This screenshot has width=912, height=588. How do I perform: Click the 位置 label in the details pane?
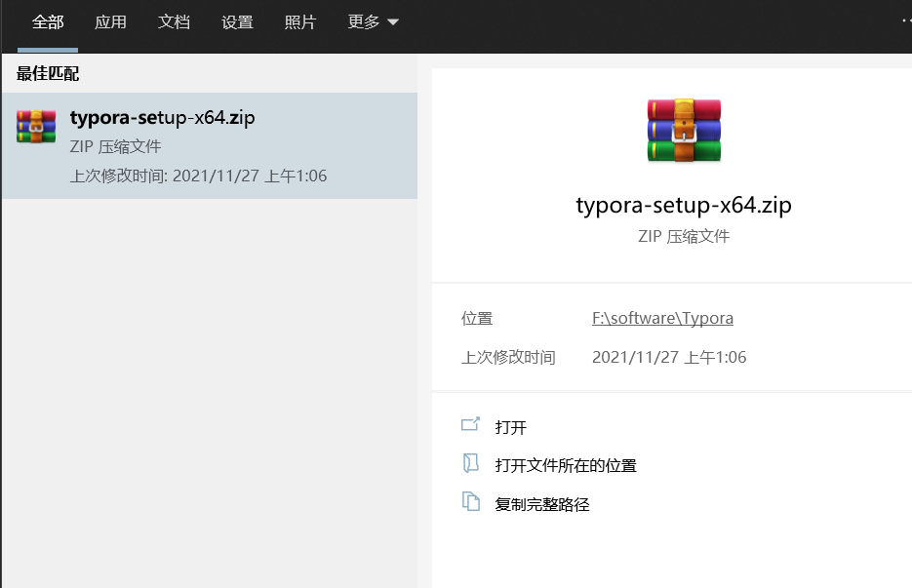point(477,318)
